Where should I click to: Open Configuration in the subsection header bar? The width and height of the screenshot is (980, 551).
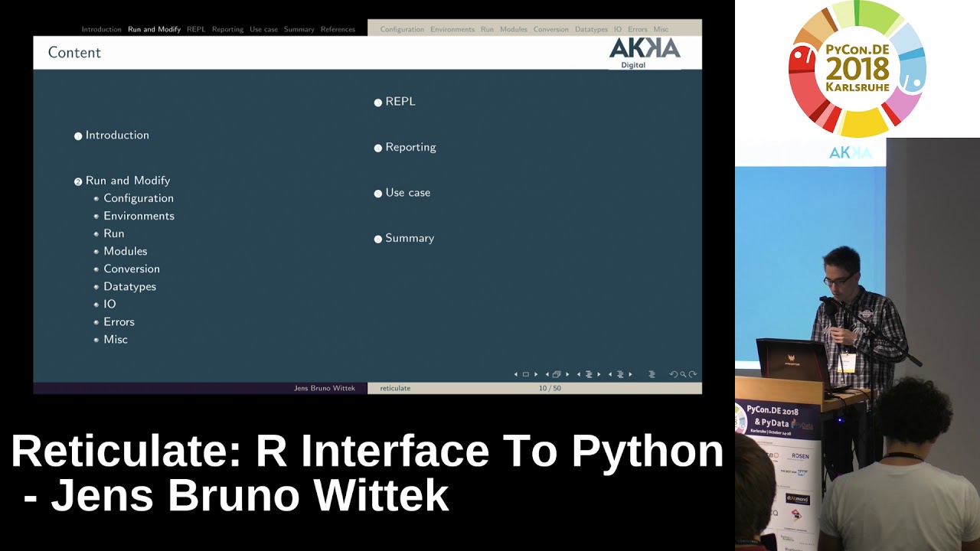(402, 29)
